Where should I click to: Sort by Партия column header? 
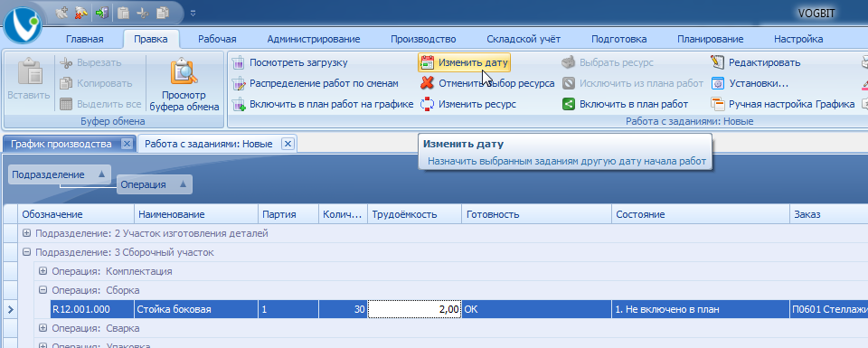point(288,214)
